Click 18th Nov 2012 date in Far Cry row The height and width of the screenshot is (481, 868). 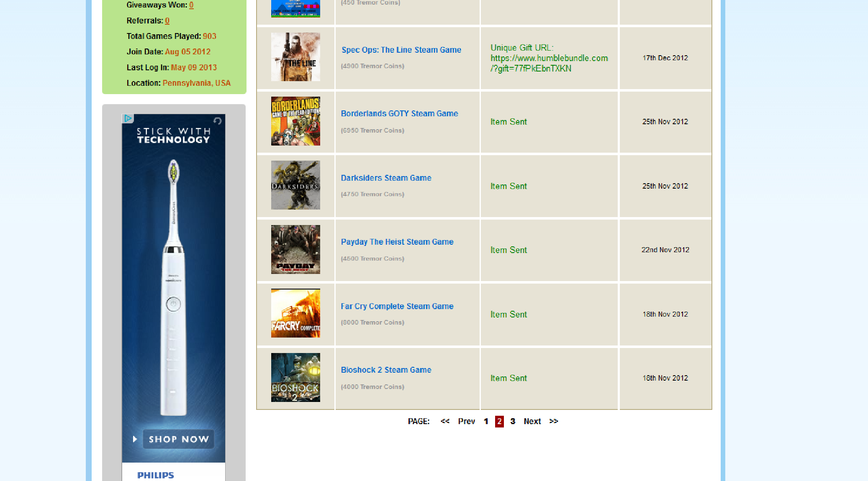pyautogui.click(x=665, y=314)
